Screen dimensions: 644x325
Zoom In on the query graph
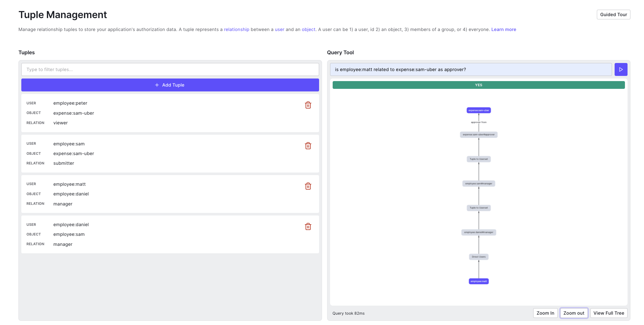545,313
